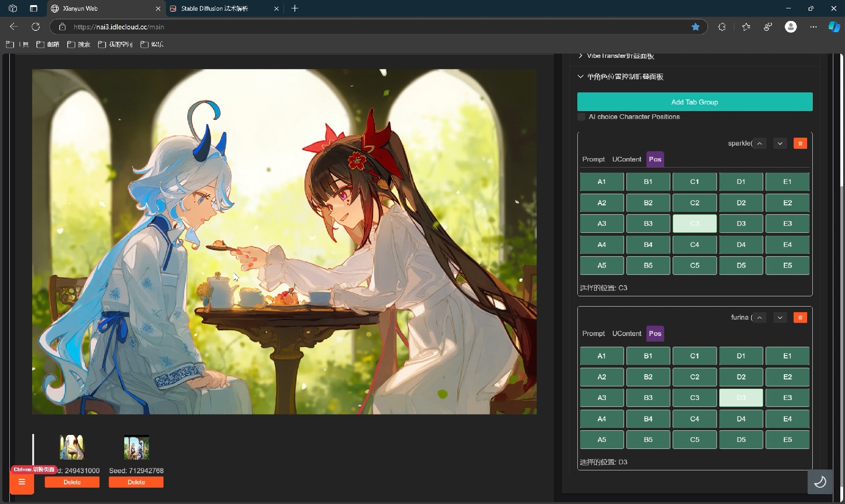This screenshot has height=504, width=845.
Task: Switch to sparkle Prompt tab
Action: pyautogui.click(x=593, y=159)
